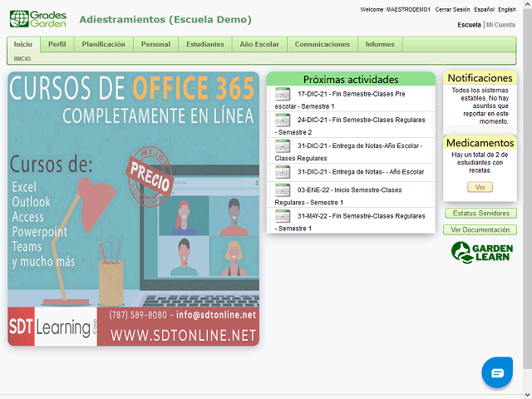Switch language to Español
Image resolution: width=532 pixels, height=399 pixels.
point(484,9)
